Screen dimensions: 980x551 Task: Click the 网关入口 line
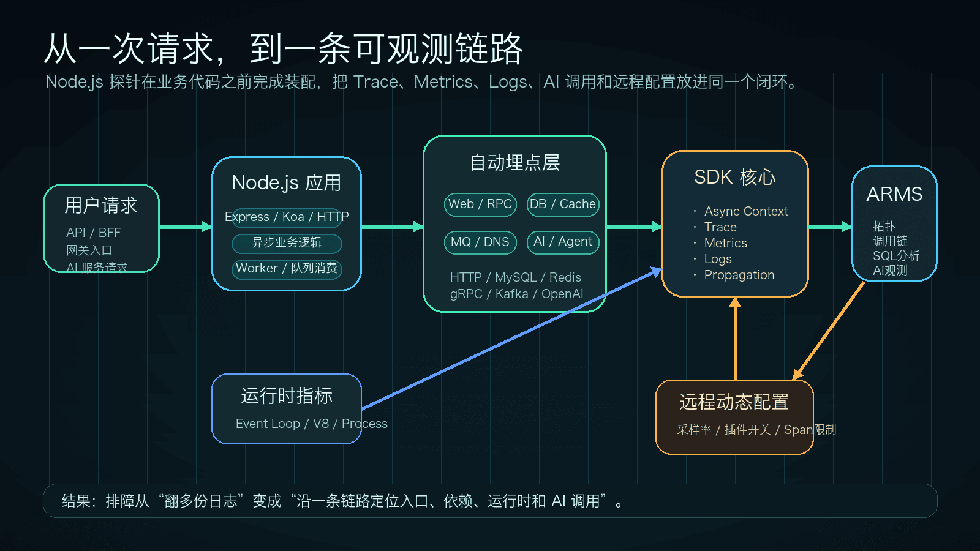(x=89, y=250)
